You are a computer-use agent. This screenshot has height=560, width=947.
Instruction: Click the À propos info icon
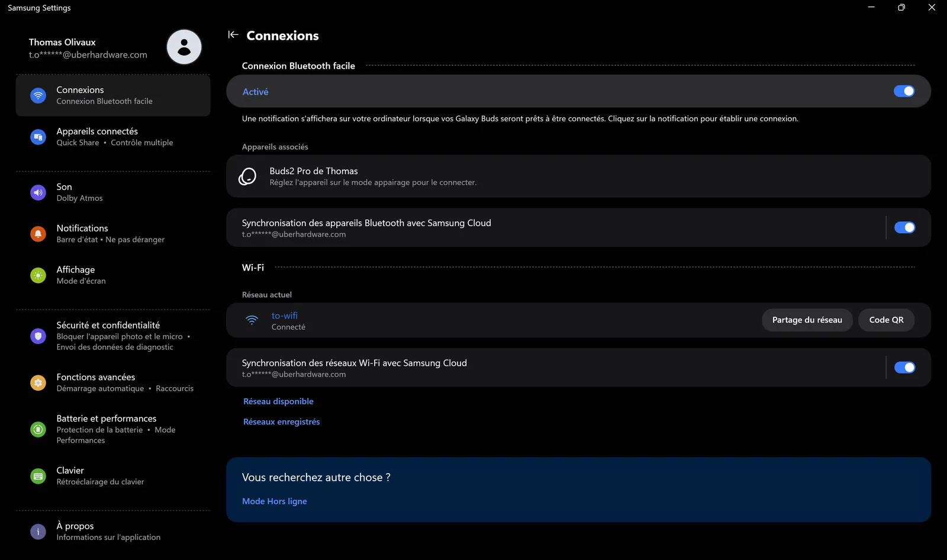point(38,532)
